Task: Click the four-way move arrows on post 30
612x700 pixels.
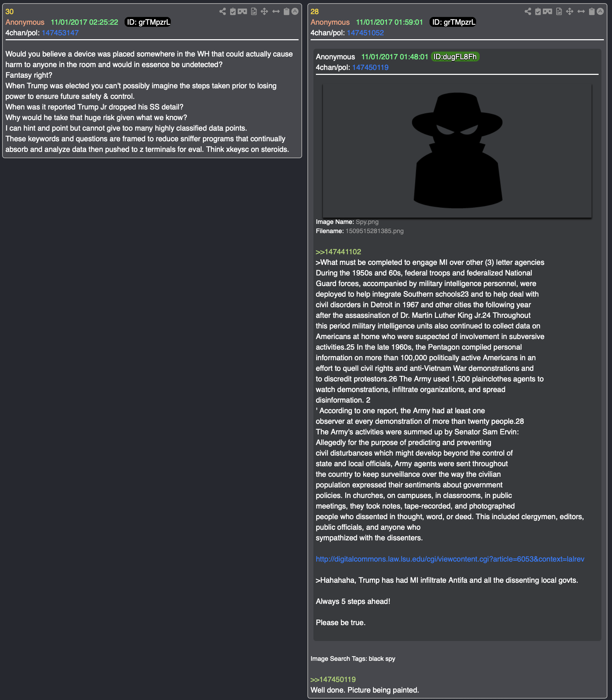Action: click(264, 12)
